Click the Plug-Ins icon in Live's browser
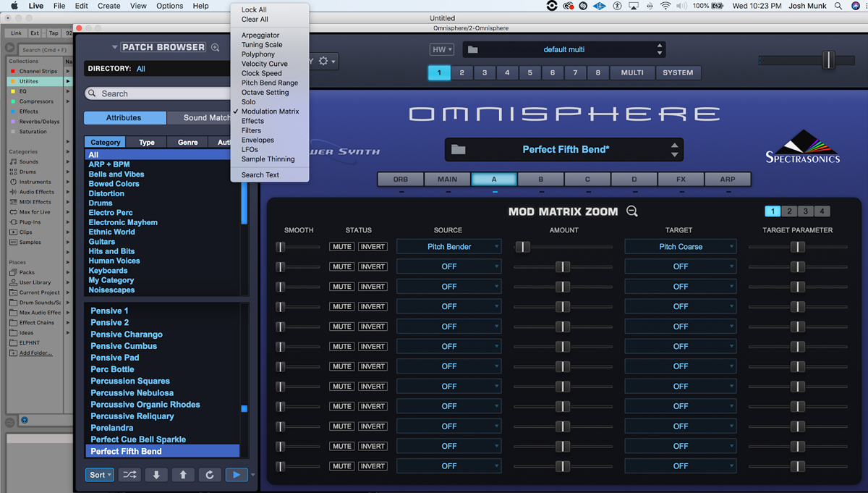Screen dimensions: 868x493 (x=14, y=222)
